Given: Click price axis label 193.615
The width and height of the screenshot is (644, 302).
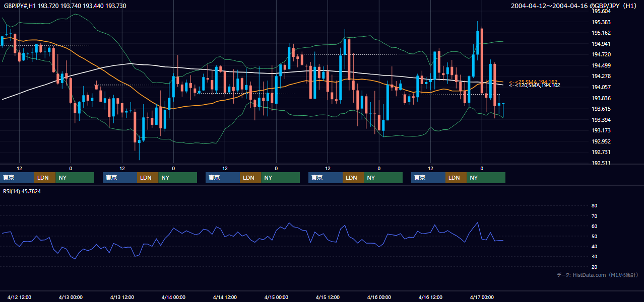Looking at the screenshot, I should click(x=601, y=109).
